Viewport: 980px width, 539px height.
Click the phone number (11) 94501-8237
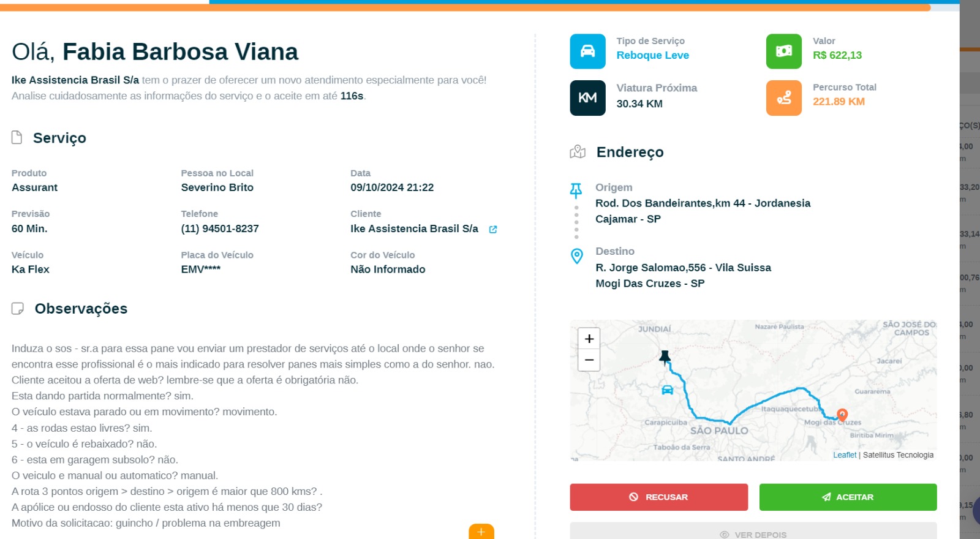220,228
